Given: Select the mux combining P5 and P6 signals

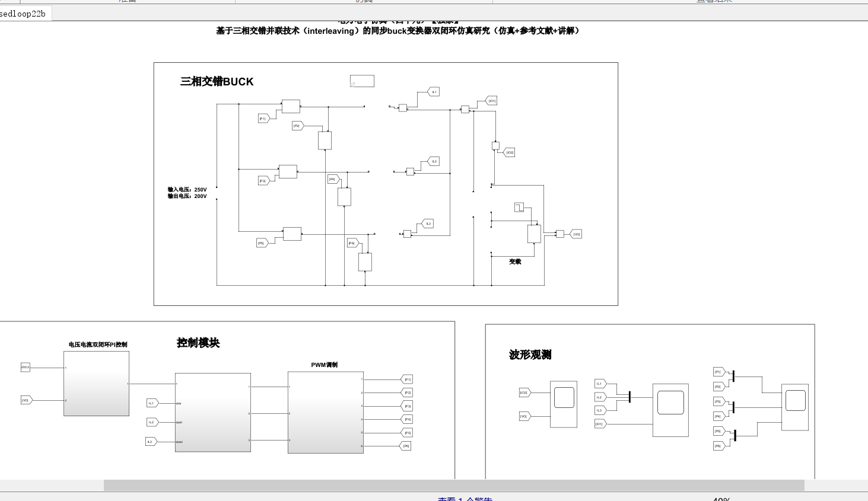Looking at the screenshot, I should (735, 436).
